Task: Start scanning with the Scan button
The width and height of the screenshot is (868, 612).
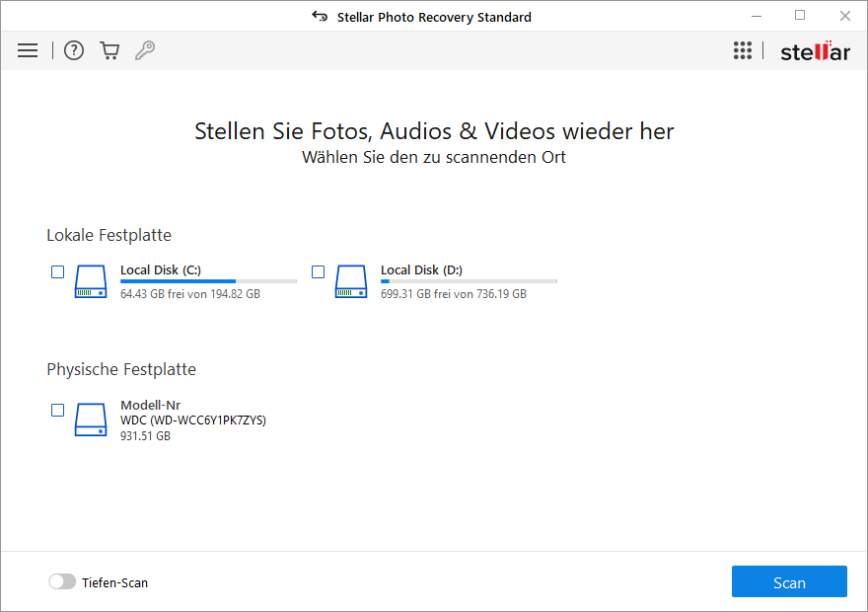Action: click(789, 581)
